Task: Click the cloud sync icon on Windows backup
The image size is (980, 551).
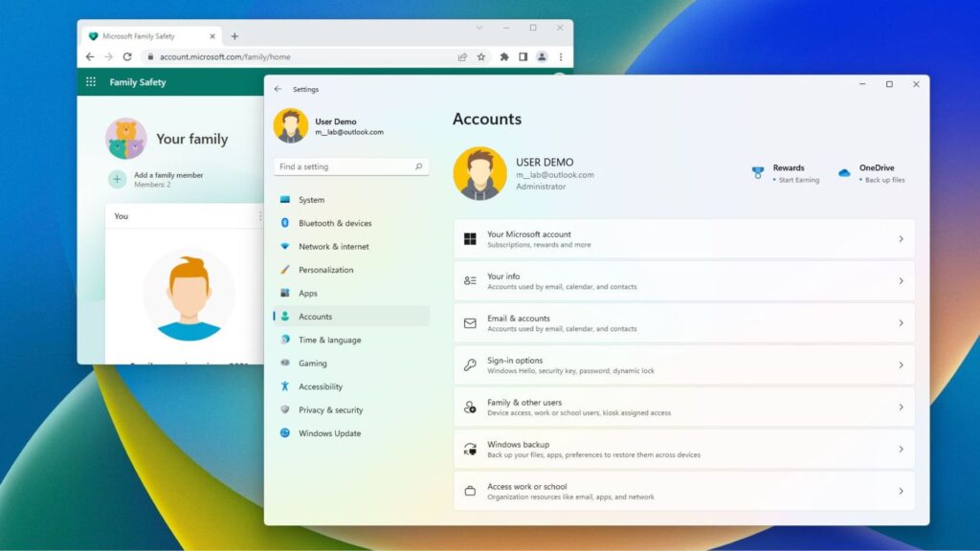Action: 470,450
